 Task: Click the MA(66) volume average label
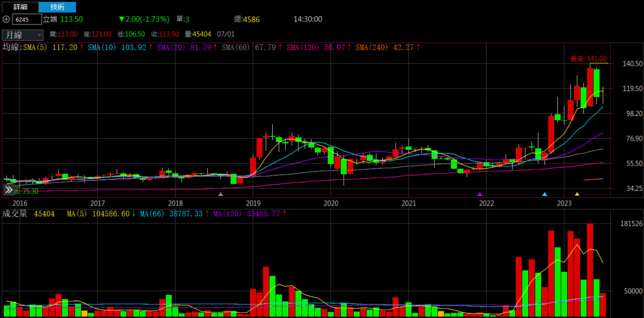[150, 214]
